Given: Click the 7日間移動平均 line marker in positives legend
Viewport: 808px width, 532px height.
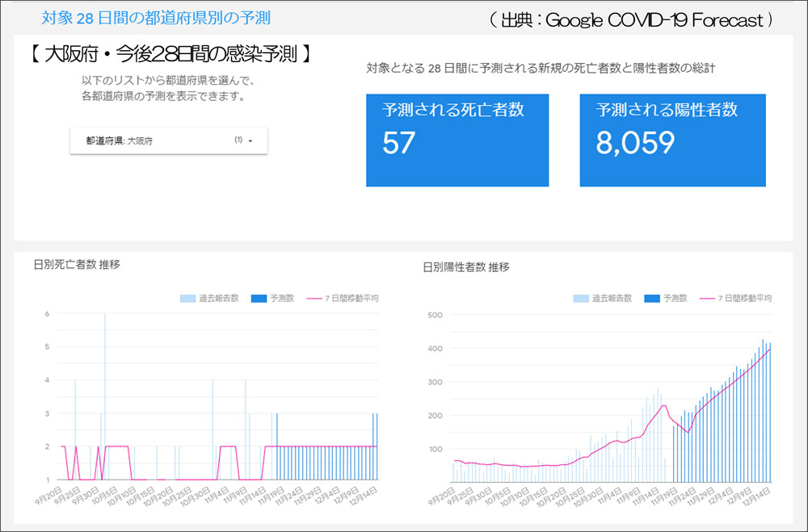Looking at the screenshot, I should pos(707,298).
